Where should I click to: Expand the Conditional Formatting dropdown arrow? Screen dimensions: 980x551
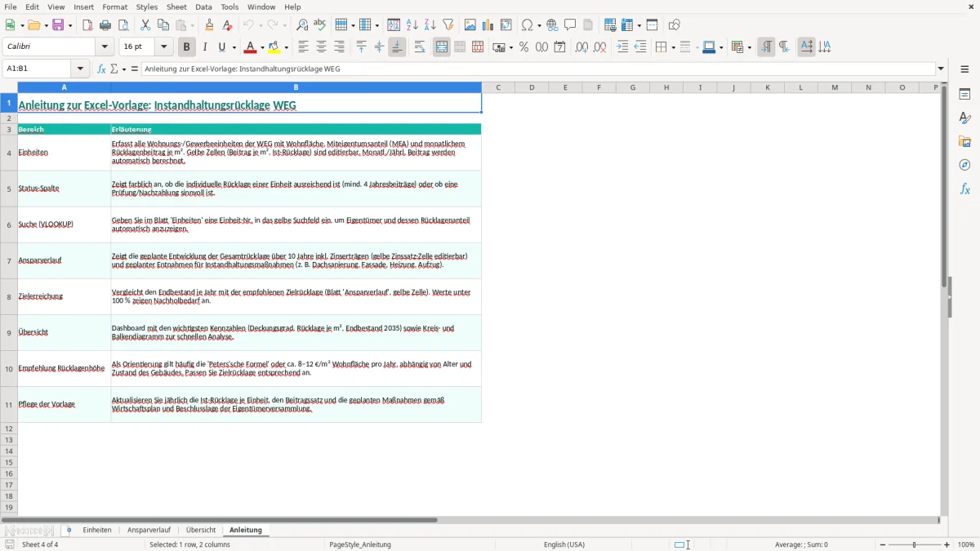[x=748, y=47]
